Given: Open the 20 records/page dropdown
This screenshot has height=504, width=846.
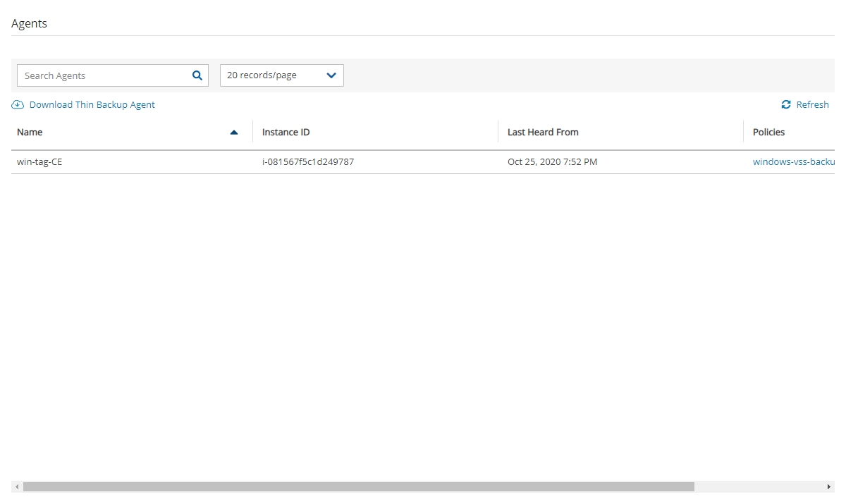Looking at the screenshot, I should (281, 75).
